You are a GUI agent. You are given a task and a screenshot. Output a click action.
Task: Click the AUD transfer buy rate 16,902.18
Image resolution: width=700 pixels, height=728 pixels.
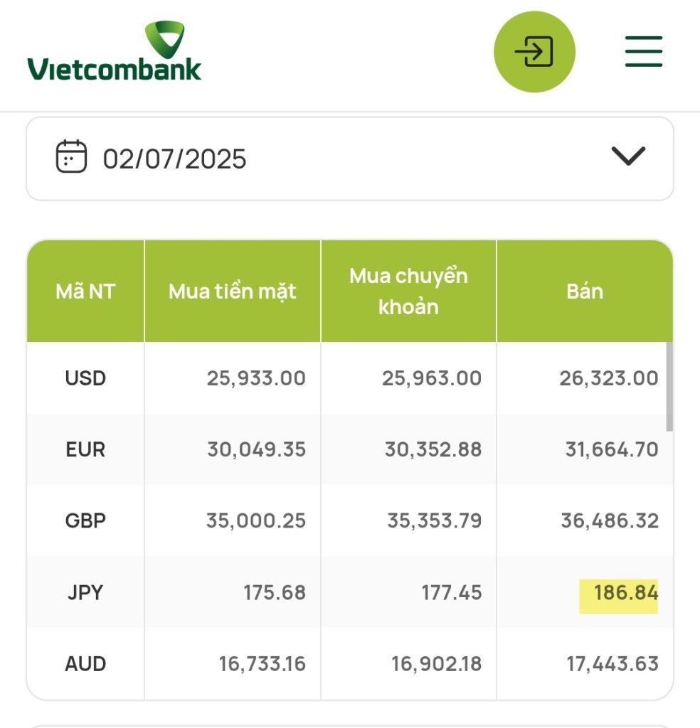point(436,664)
